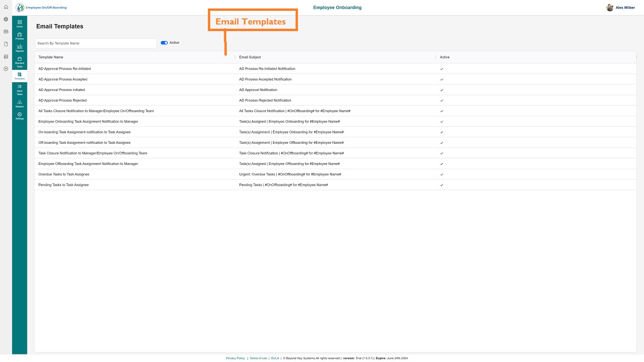The image size is (644, 362).
Task: Toggle the Active switch off
Action: pos(164,43)
